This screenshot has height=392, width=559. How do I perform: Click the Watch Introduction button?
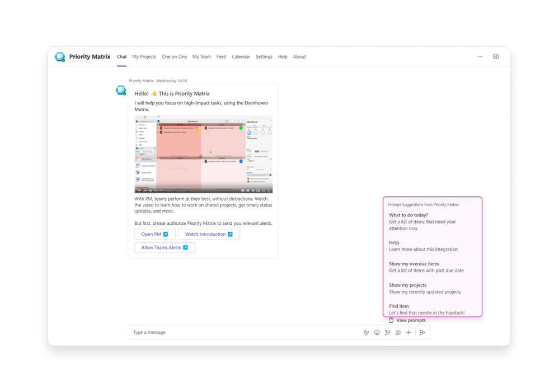(209, 234)
